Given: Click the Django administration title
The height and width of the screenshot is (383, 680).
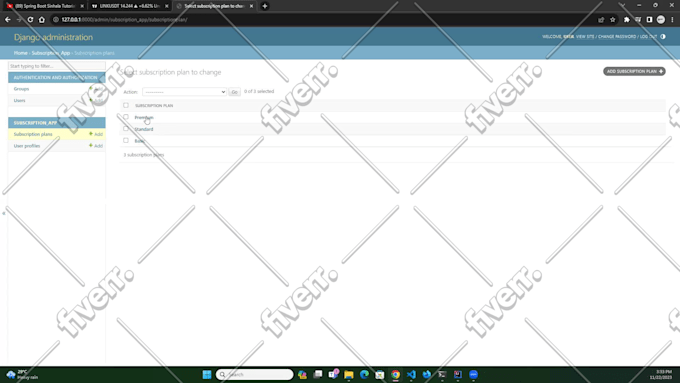Looking at the screenshot, I should point(53,37).
